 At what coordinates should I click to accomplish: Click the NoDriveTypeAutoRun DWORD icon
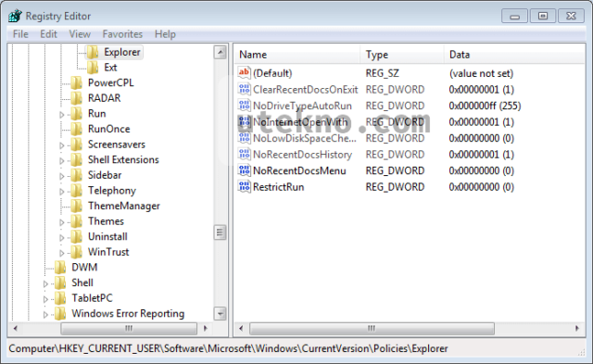pos(245,106)
